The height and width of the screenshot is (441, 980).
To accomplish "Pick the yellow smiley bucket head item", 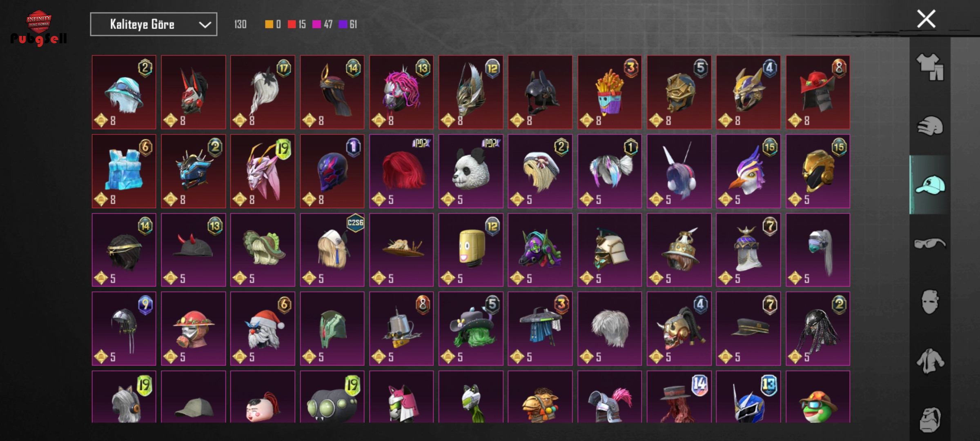I will point(471,250).
